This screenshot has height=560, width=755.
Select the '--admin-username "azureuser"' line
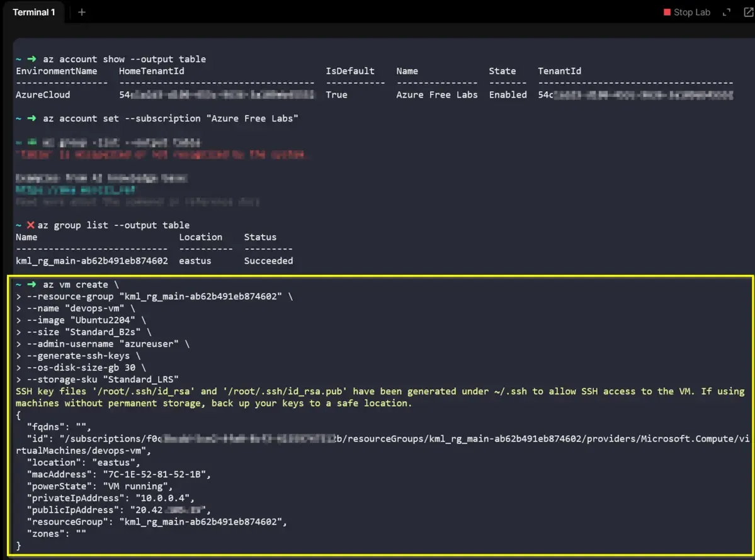coord(103,344)
